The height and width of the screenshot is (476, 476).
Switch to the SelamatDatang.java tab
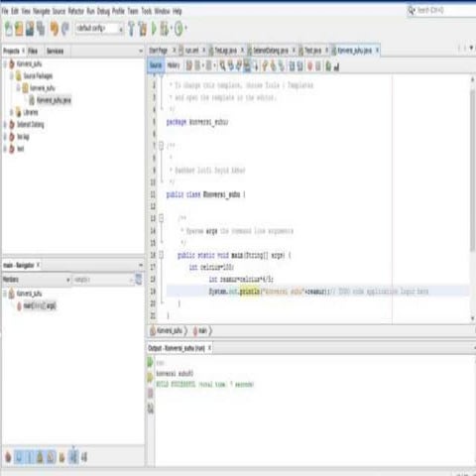click(x=271, y=51)
